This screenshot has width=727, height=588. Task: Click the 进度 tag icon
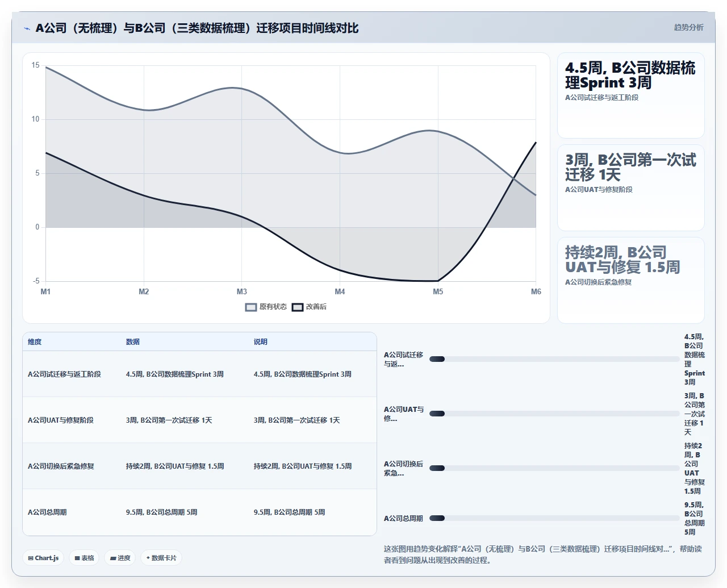point(113,558)
